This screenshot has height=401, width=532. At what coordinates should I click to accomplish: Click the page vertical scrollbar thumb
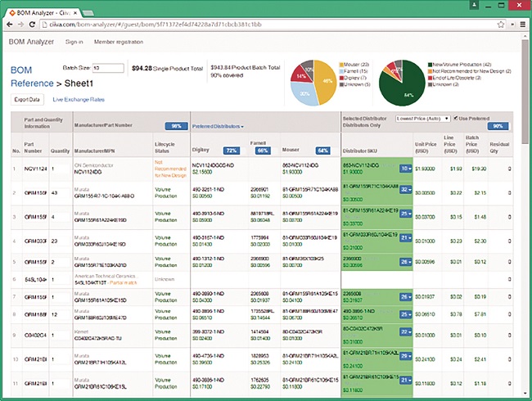(525, 92)
